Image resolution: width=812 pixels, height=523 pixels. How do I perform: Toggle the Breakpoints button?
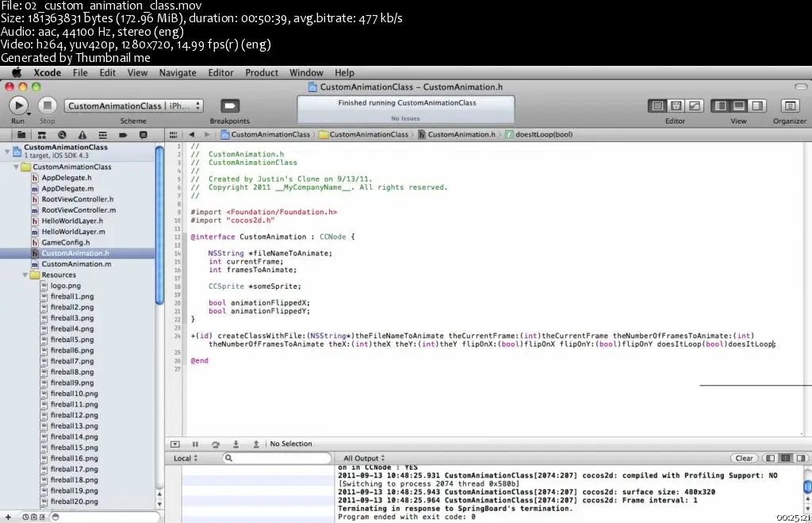(x=229, y=106)
